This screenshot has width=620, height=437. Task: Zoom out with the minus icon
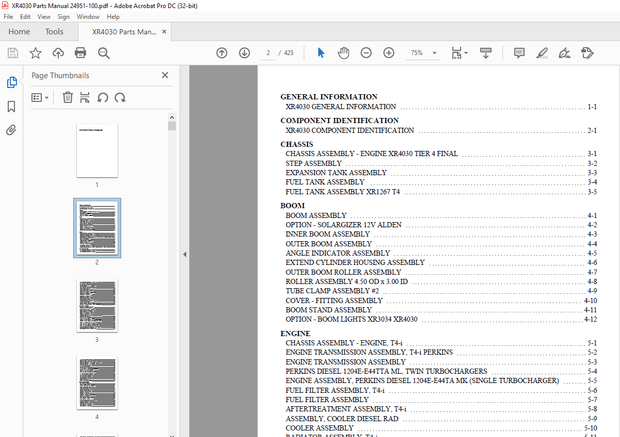(366, 53)
